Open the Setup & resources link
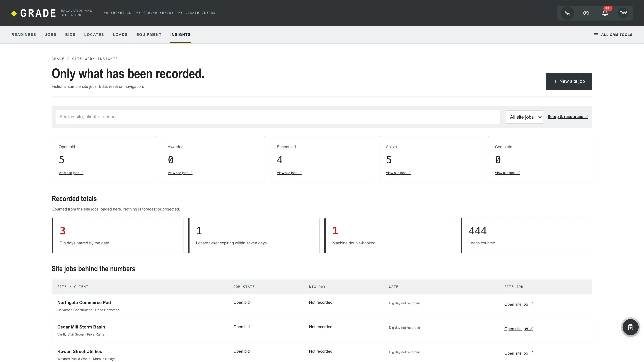The width and height of the screenshot is (644, 362). (x=568, y=117)
